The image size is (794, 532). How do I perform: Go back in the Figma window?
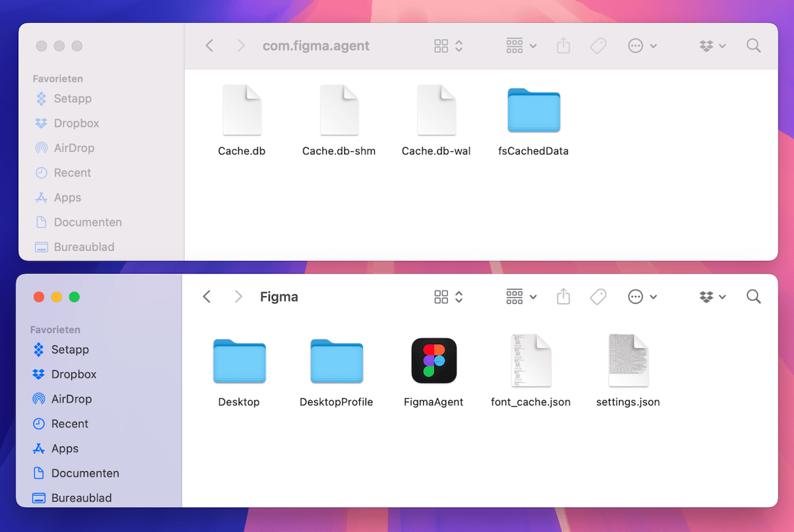tap(207, 297)
